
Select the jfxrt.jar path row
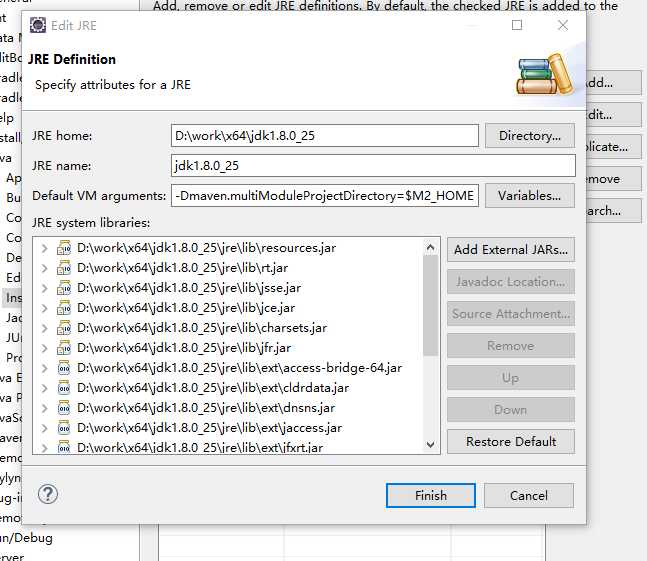(x=200, y=447)
